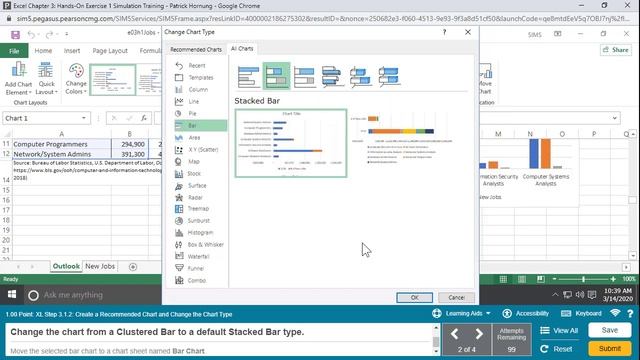
Task: Click OK in Change Chart Type dialog
Action: point(414,298)
